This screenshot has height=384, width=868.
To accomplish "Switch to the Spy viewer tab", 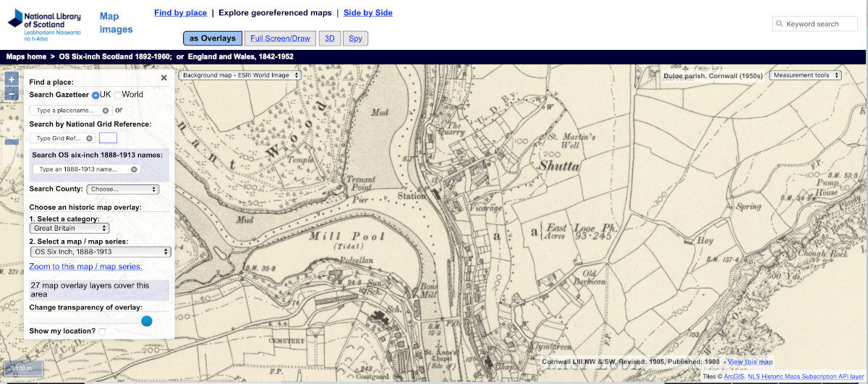I will coord(355,38).
